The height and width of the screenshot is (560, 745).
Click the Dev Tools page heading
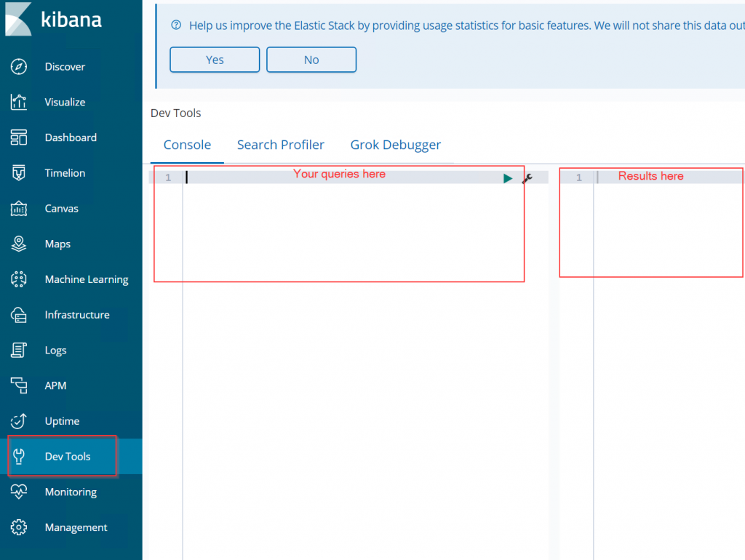[176, 113]
